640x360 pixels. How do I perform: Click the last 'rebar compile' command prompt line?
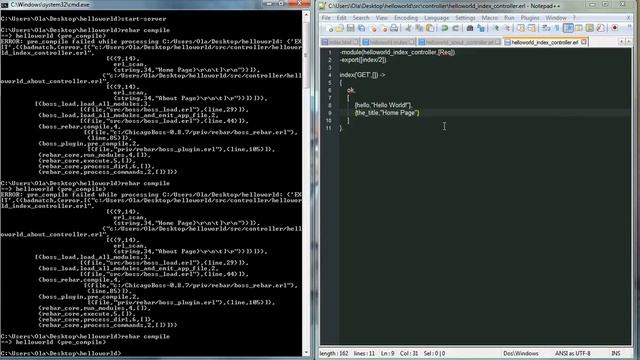[85, 337]
